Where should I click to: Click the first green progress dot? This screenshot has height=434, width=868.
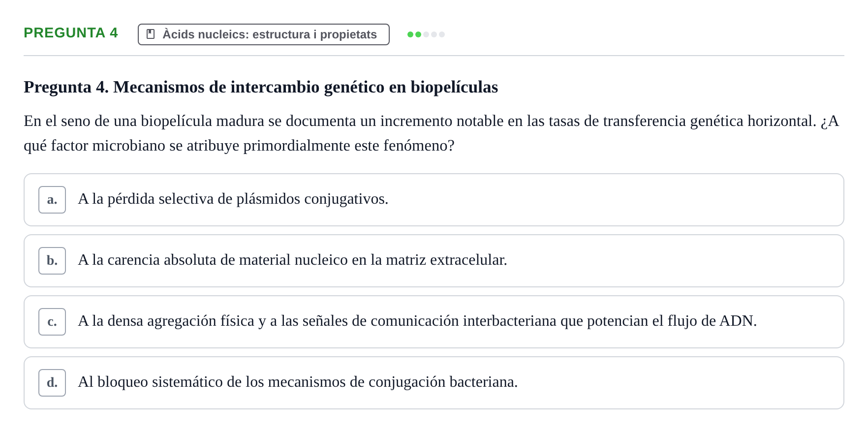[410, 34]
